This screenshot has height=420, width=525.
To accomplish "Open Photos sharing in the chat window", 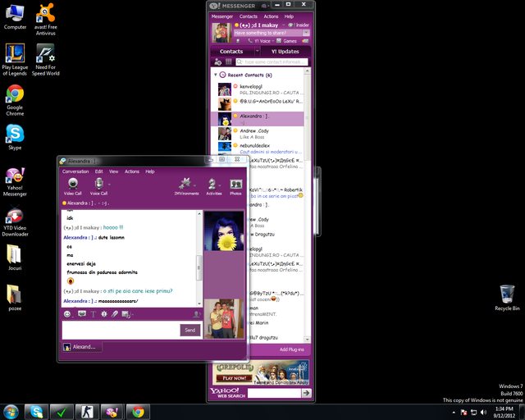I will pyautogui.click(x=235, y=187).
